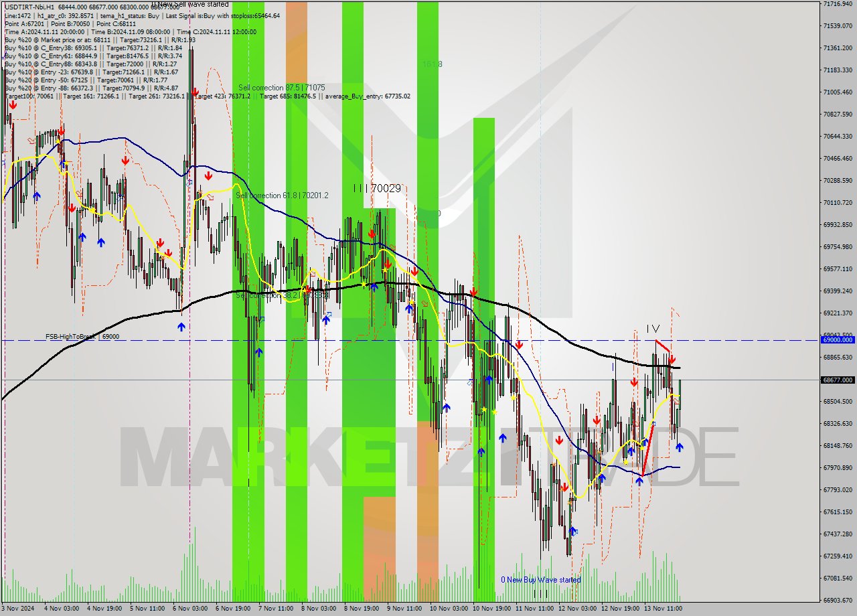The image size is (857, 616).
Task: Click 'Sell correction 87.5 | 71075' label
Action: (x=282, y=88)
